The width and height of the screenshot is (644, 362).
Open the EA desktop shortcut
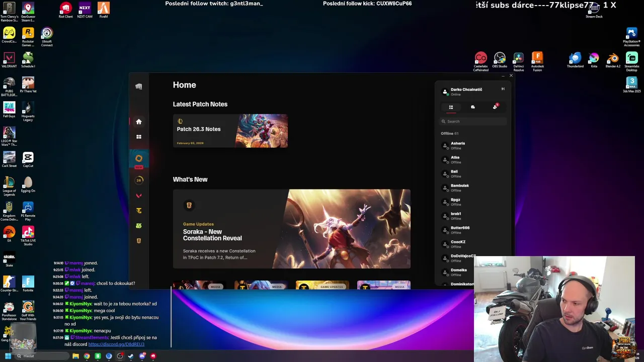(9, 234)
